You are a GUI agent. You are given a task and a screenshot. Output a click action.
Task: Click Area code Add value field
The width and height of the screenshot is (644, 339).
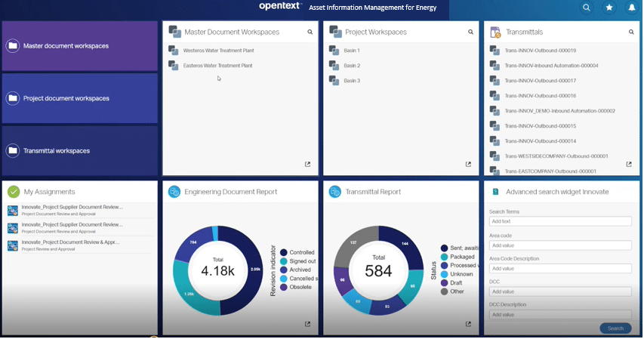(x=560, y=245)
